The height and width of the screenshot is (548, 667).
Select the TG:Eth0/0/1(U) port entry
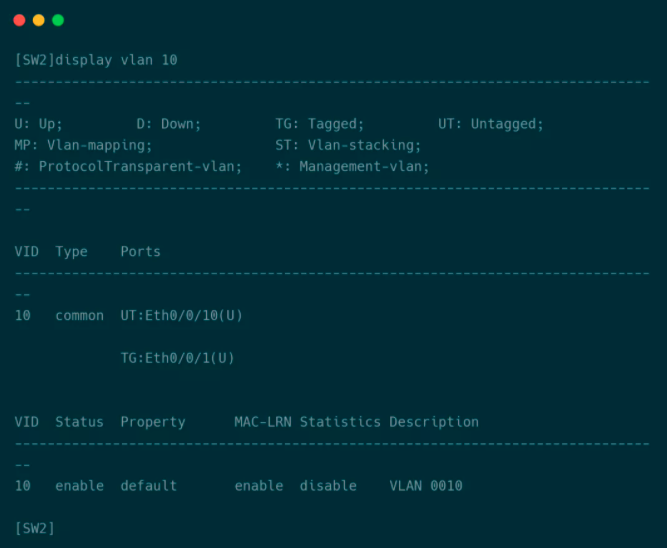pos(177,358)
